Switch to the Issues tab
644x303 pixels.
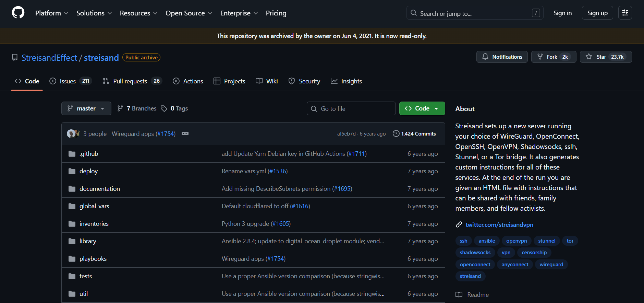[x=71, y=81]
